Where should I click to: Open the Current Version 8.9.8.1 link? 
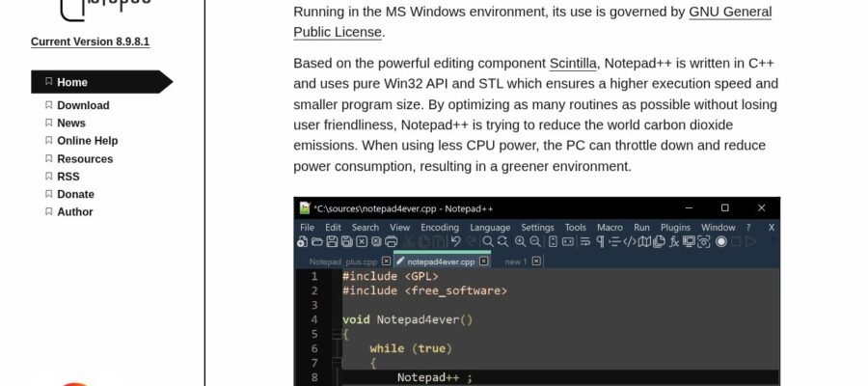tap(91, 41)
